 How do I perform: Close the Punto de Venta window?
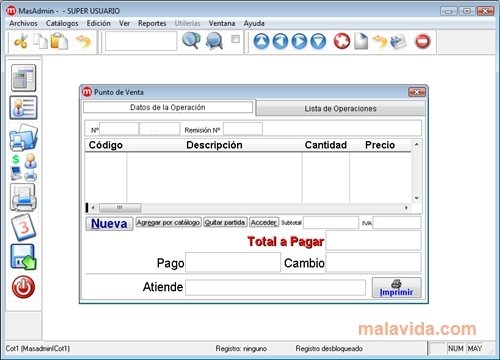417,92
